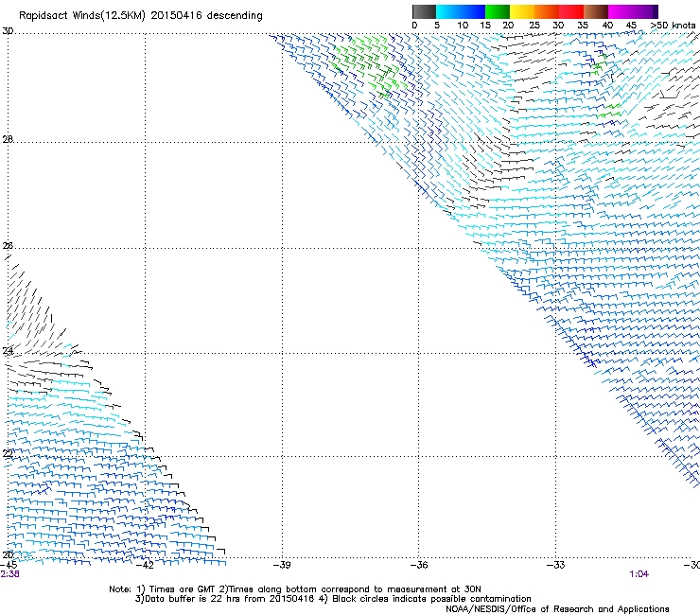Click the green 15-20 knots legend swatch

(498, 11)
